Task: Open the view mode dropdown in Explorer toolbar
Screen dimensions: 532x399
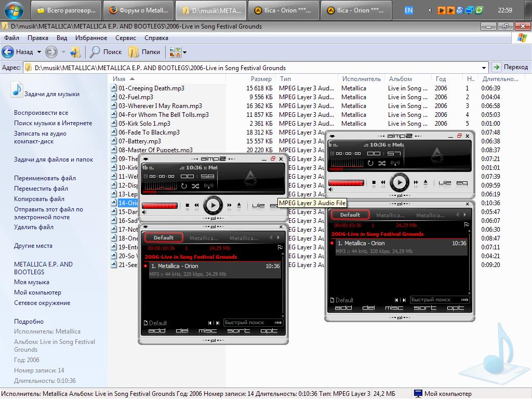Action: point(184,52)
